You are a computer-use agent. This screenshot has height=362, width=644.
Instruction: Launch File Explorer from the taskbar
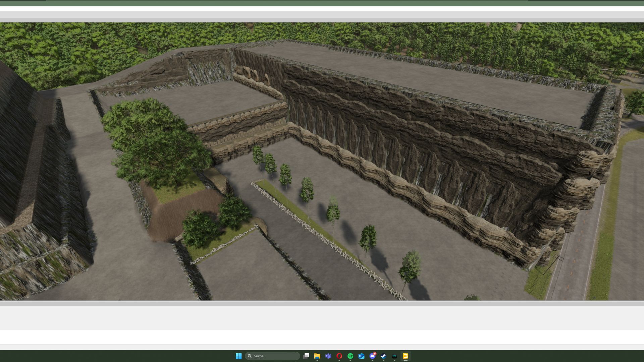click(x=317, y=356)
